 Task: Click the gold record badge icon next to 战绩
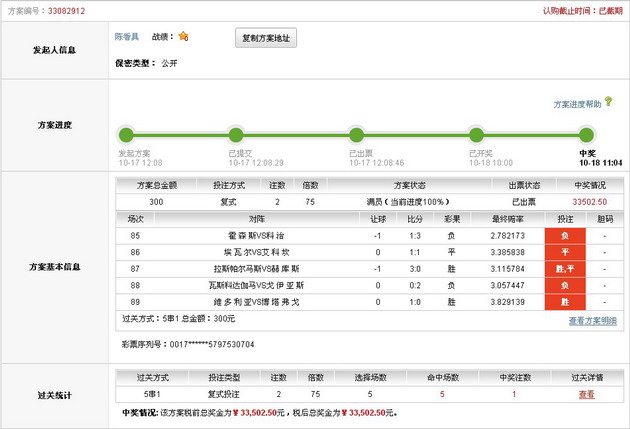click(x=183, y=37)
